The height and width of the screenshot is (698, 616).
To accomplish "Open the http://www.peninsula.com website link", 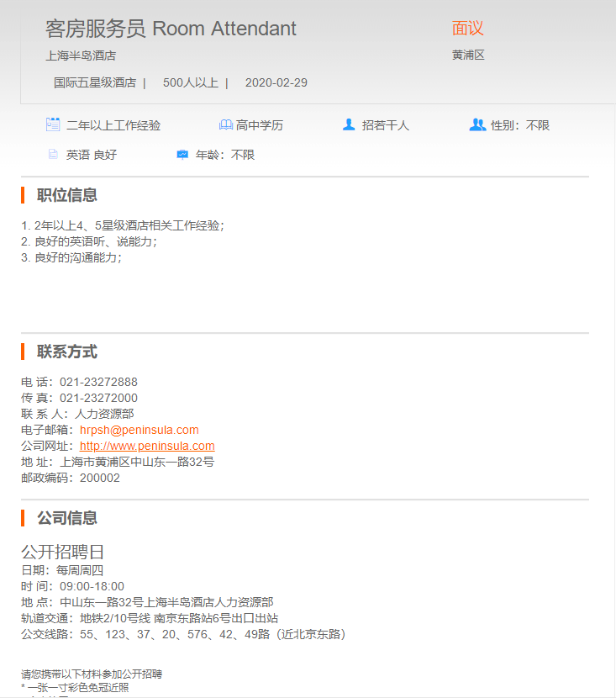I will [x=147, y=446].
